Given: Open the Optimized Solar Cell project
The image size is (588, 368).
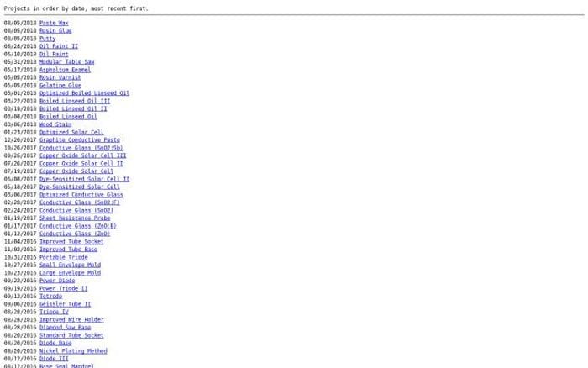Looking at the screenshot, I should (x=71, y=132).
